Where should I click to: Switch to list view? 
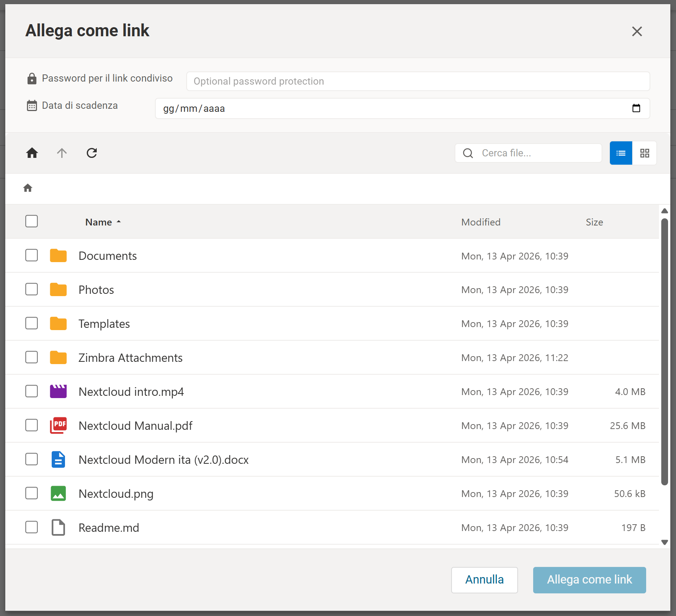(x=621, y=153)
